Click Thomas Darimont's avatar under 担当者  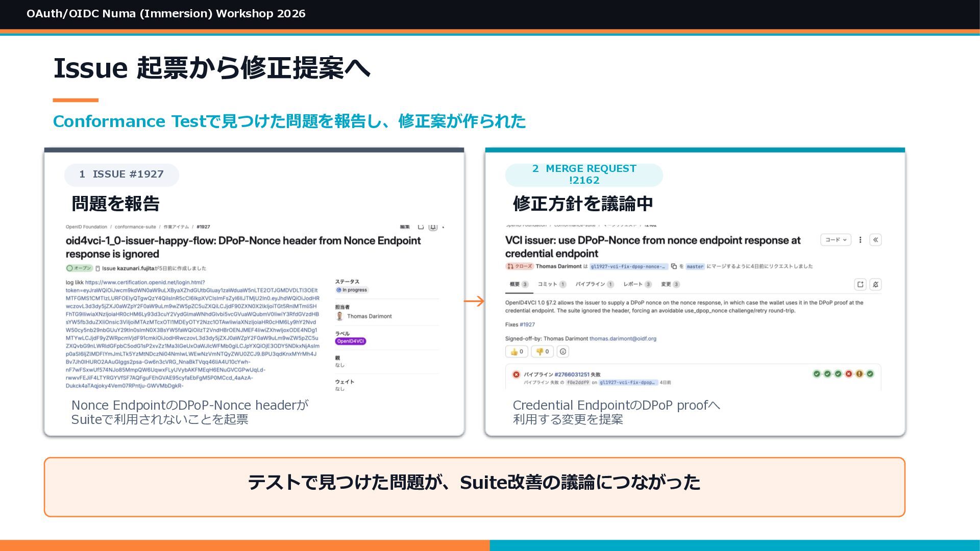[x=340, y=316]
